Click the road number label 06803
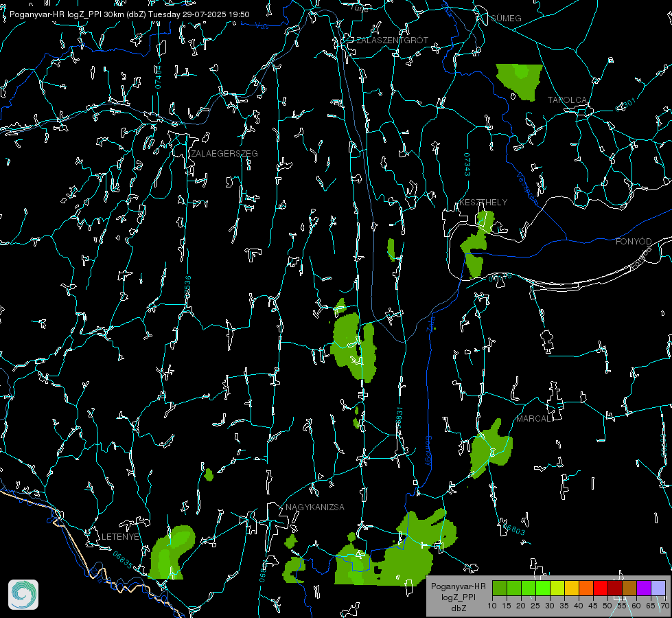Viewport: 672px width, 618px height. 514,529
